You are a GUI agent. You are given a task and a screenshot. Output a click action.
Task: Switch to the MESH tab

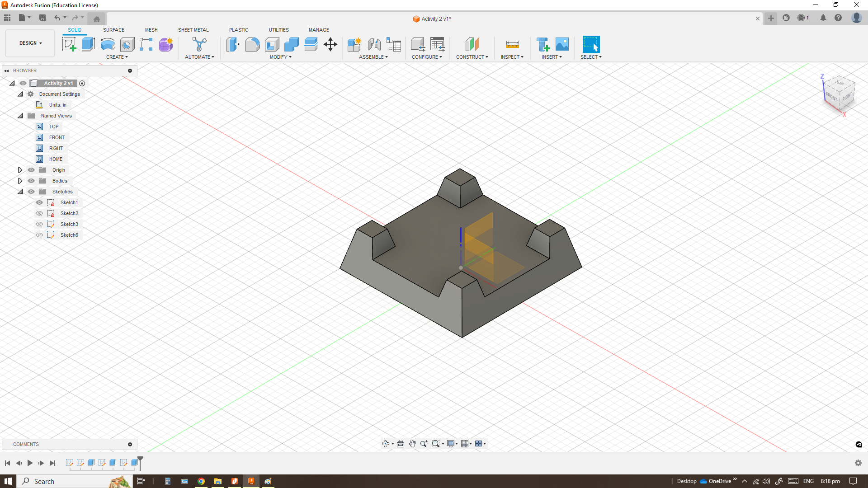[151, 30]
